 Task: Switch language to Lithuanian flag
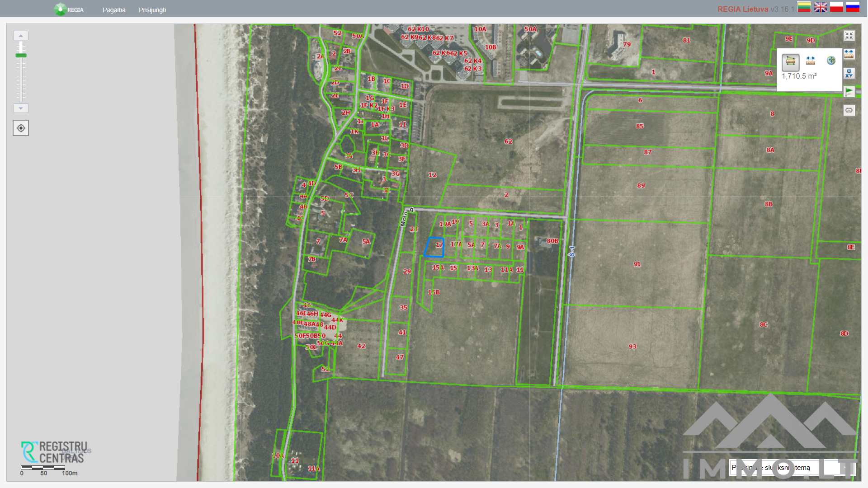(x=804, y=7)
